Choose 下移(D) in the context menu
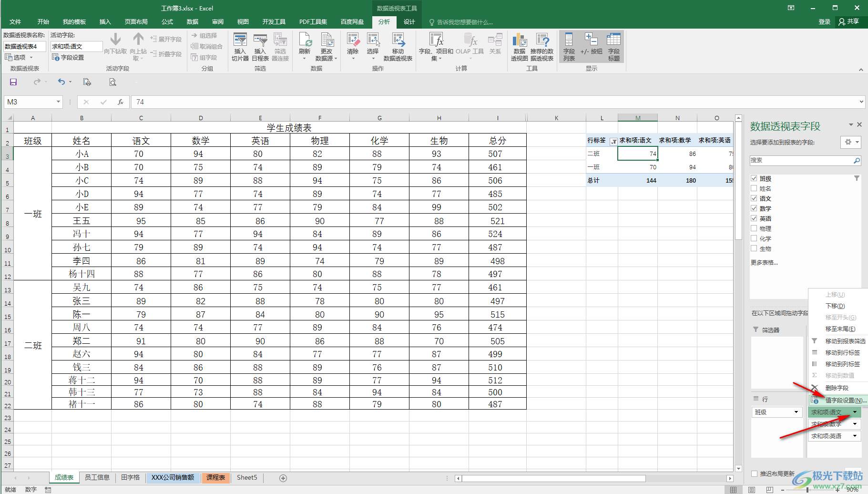 coord(835,306)
